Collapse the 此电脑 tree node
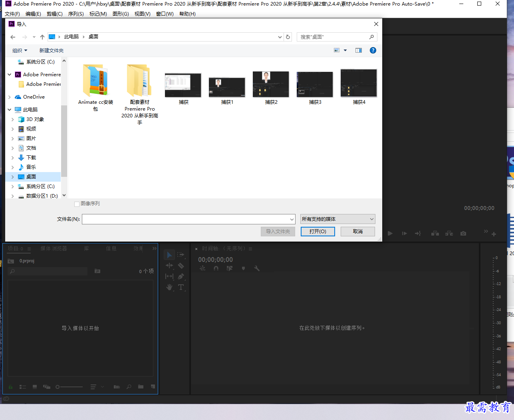This screenshot has width=514, height=420. point(10,109)
